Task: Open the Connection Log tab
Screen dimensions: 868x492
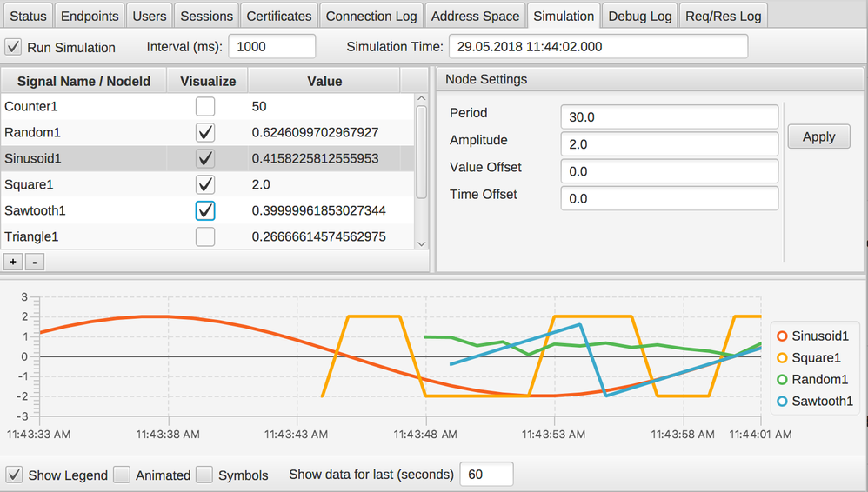Action: click(371, 16)
